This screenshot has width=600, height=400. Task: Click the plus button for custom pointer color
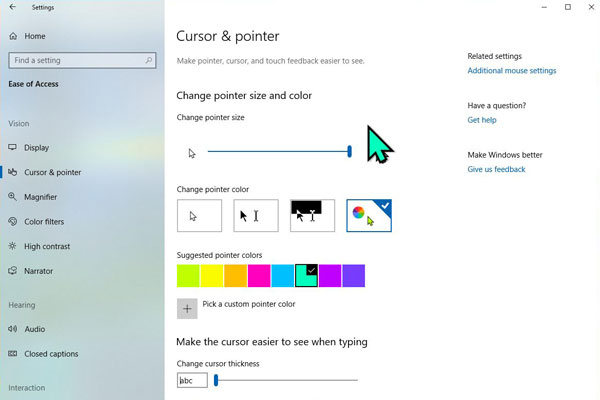click(187, 309)
